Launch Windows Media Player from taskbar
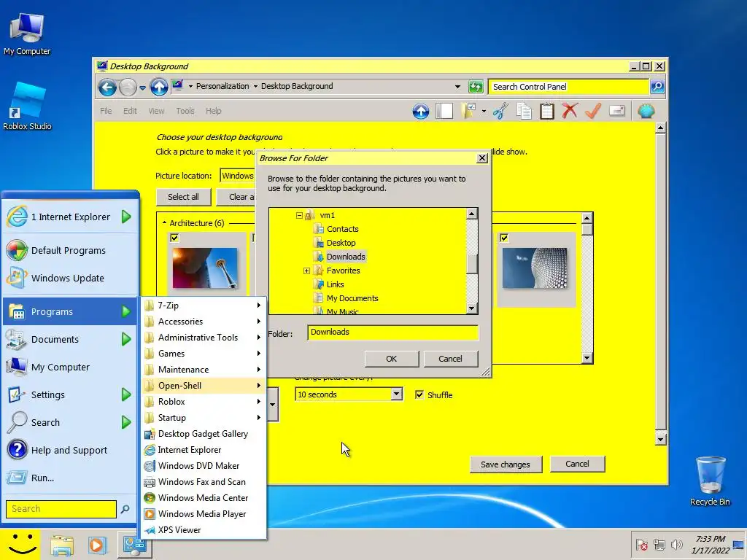This screenshot has width=747, height=560. pyautogui.click(x=97, y=545)
